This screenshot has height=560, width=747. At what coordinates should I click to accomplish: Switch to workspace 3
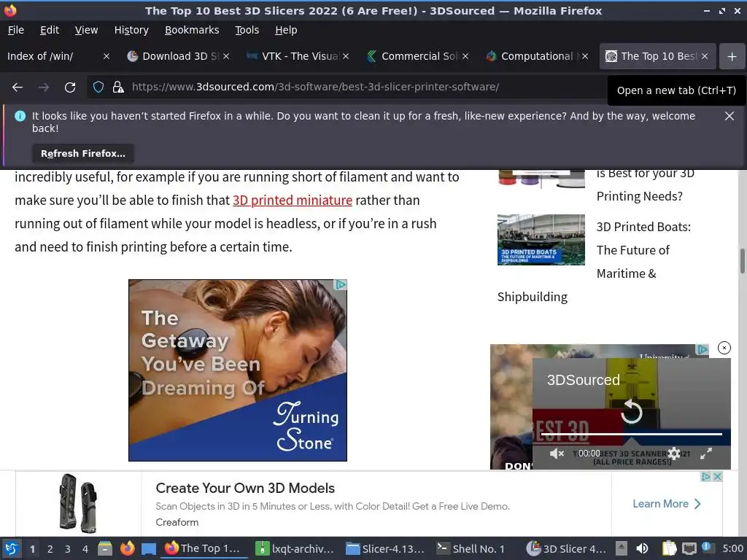pyautogui.click(x=68, y=549)
